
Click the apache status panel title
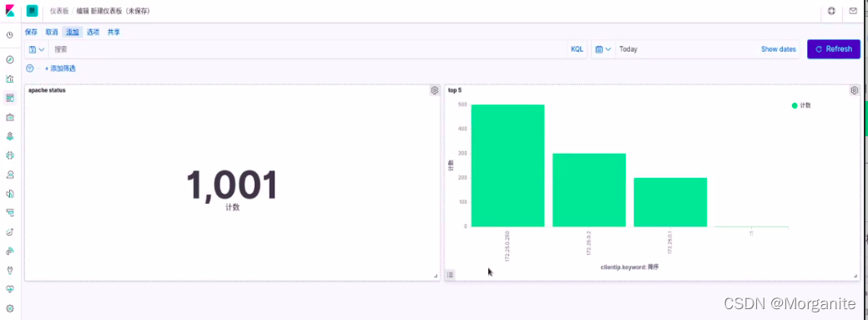click(x=47, y=90)
